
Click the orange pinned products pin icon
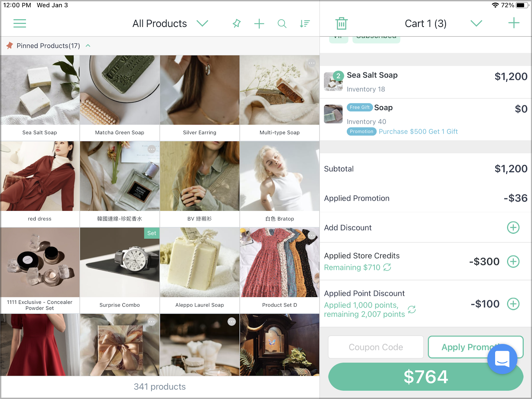pos(10,46)
